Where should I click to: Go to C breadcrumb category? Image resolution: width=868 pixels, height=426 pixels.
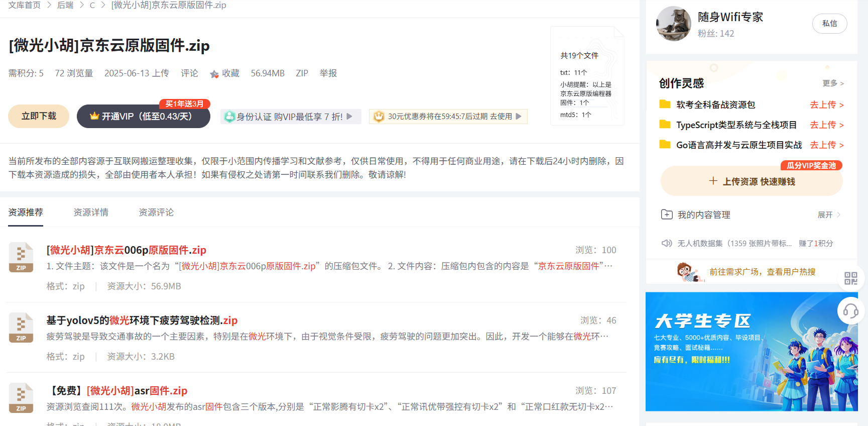[x=92, y=5]
